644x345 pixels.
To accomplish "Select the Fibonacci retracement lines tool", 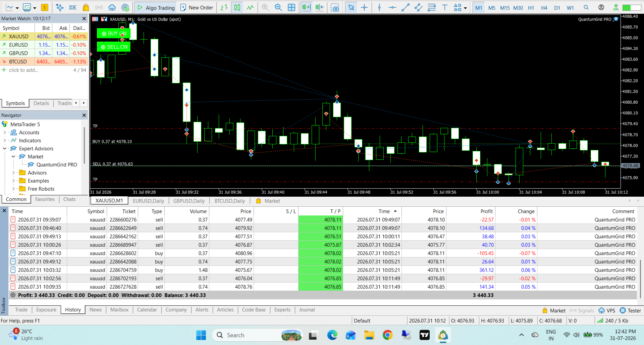I will [432, 7].
